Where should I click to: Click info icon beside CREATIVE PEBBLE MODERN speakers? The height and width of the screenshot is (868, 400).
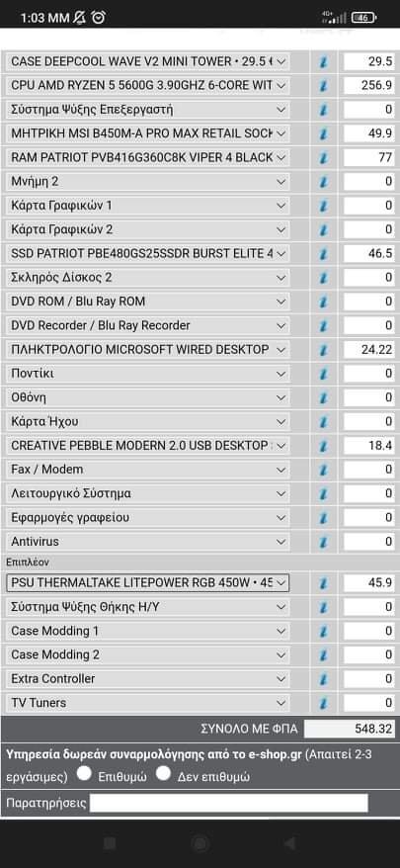pyautogui.click(x=324, y=446)
